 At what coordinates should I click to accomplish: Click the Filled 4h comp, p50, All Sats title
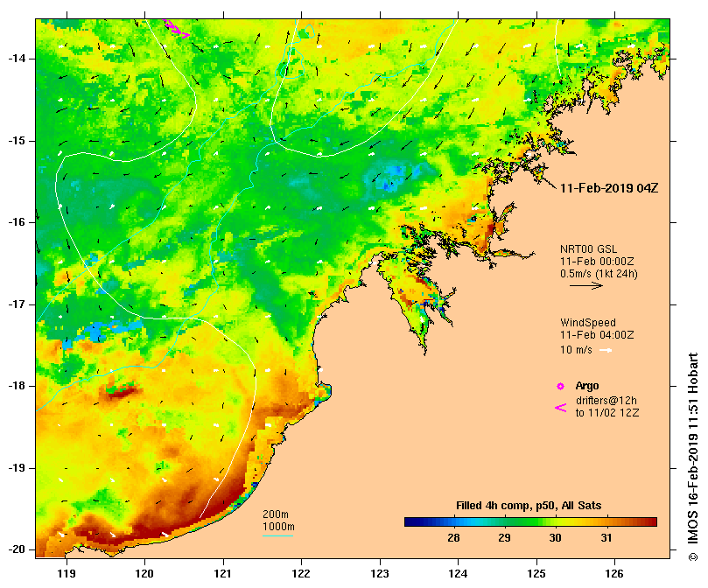(x=529, y=506)
